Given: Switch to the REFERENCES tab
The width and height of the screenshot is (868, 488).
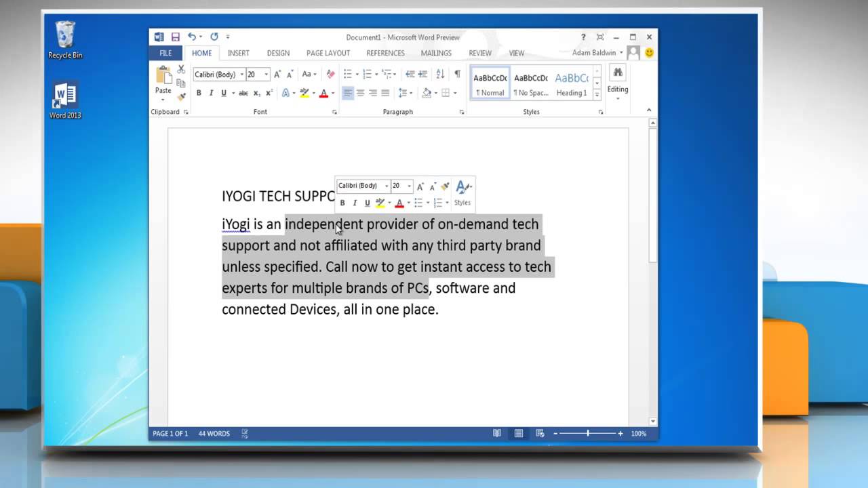Looking at the screenshot, I should (386, 53).
